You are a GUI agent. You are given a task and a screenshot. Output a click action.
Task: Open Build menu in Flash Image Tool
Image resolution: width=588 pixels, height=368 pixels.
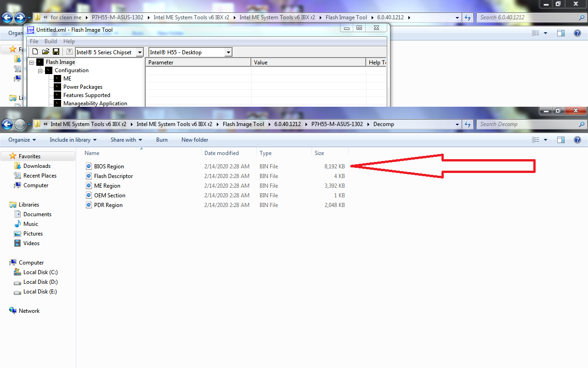click(x=51, y=41)
